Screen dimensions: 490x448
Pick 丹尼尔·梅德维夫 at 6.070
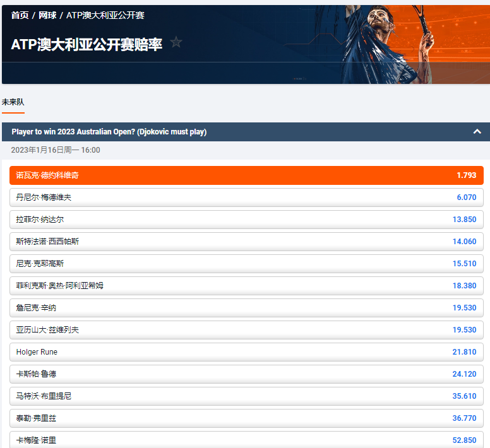(x=246, y=197)
